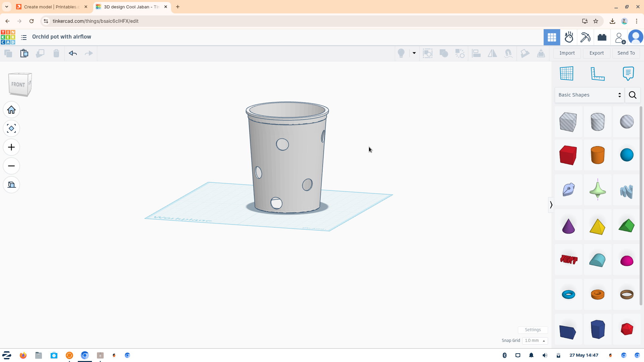Click the Redo arrow icon
The height and width of the screenshot is (362, 644).
[x=89, y=53]
